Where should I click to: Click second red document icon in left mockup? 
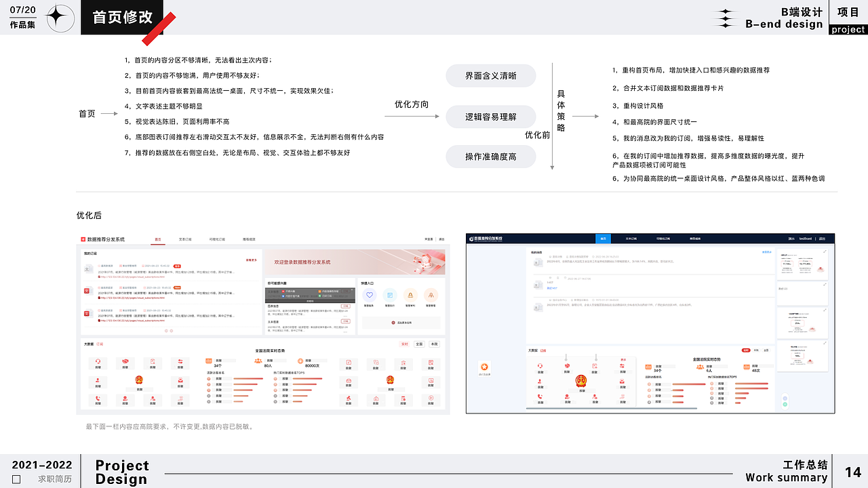[88, 291]
